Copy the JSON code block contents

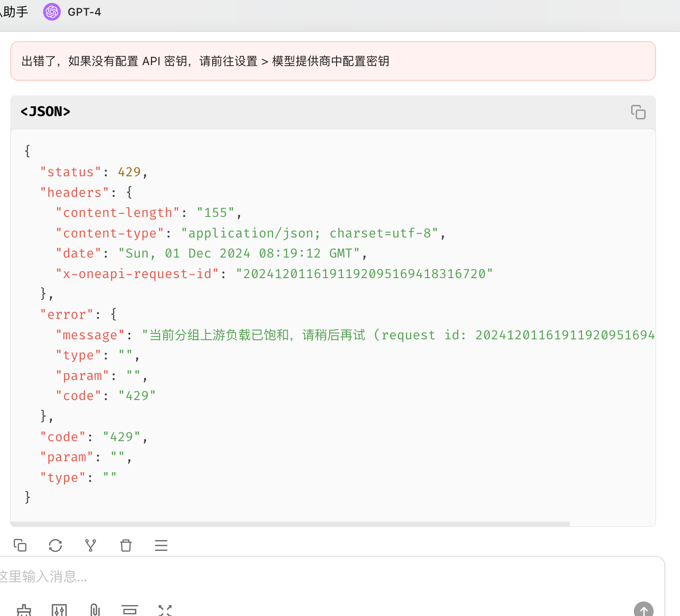638,112
